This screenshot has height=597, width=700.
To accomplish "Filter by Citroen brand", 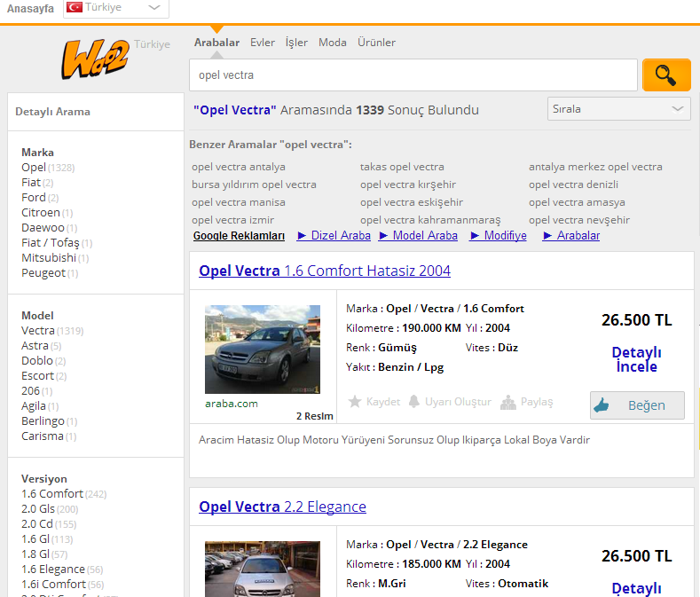I will coord(41,213).
